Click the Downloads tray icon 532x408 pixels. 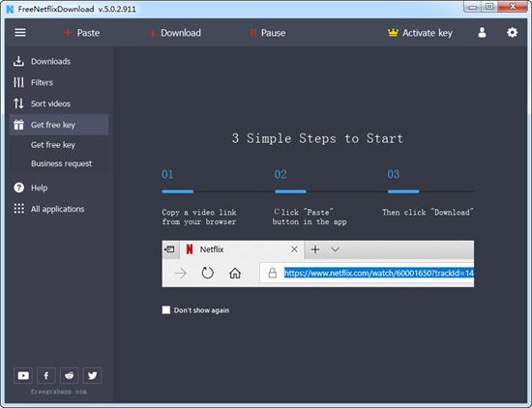(x=18, y=61)
